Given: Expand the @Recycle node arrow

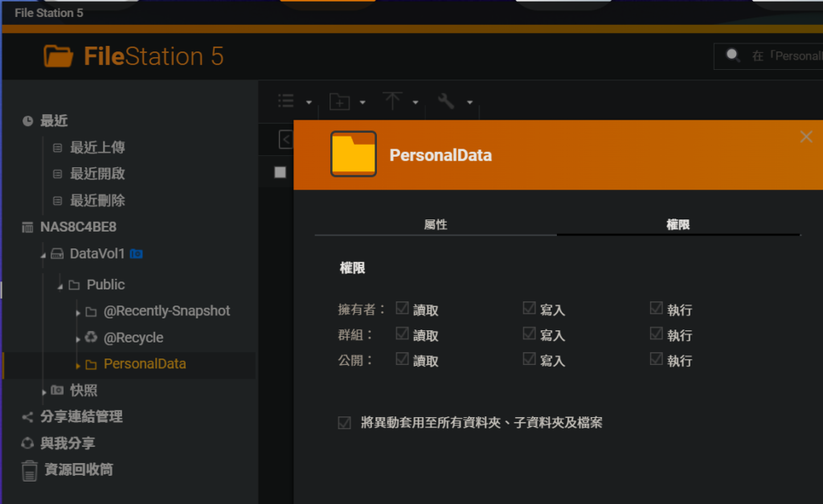Looking at the screenshot, I should click(x=78, y=339).
